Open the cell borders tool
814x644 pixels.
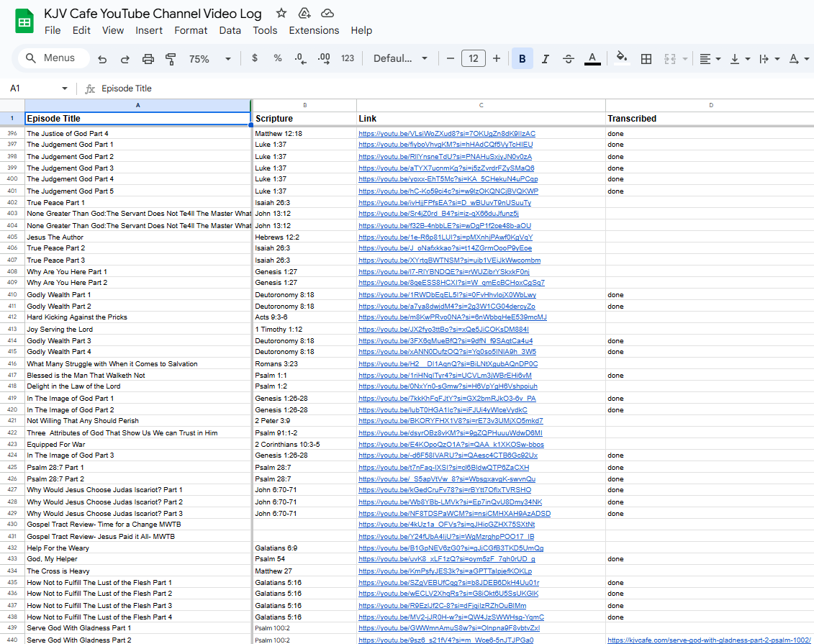(x=646, y=58)
